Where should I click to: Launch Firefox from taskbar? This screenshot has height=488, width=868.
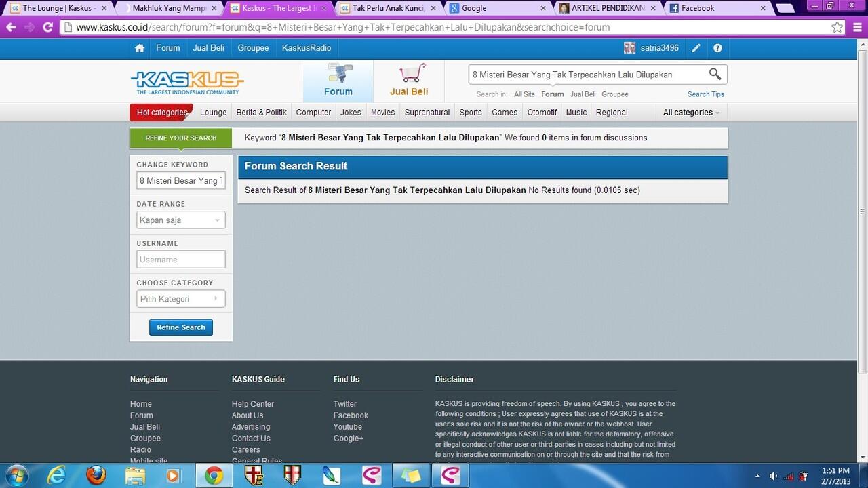click(x=96, y=476)
